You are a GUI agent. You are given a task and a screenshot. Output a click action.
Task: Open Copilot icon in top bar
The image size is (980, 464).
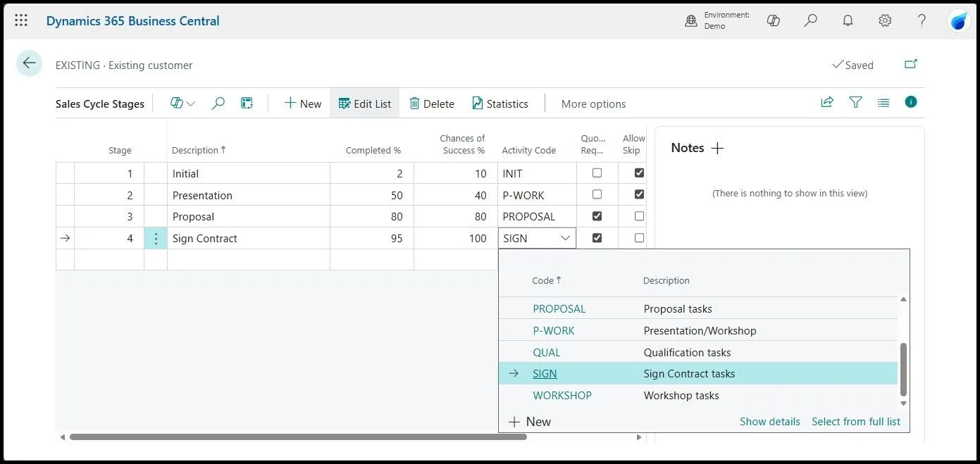pyautogui.click(x=774, y=20)
